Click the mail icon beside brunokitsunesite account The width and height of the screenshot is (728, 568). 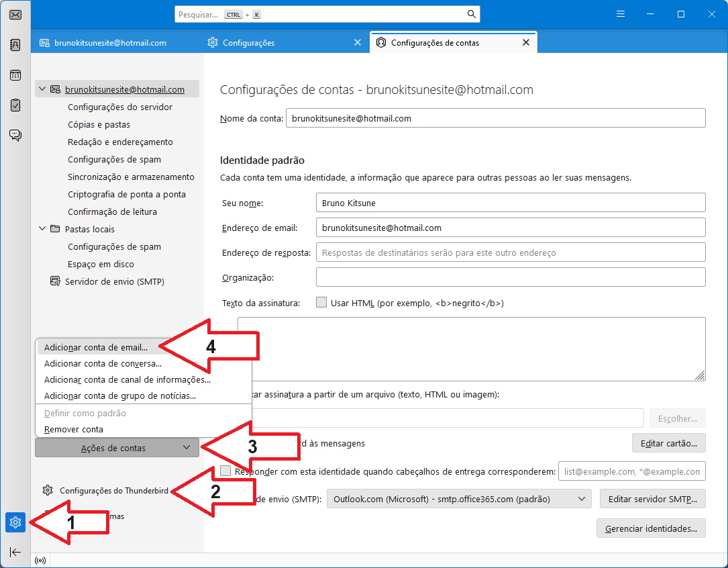pyautogui.click(x=55, y=89)
